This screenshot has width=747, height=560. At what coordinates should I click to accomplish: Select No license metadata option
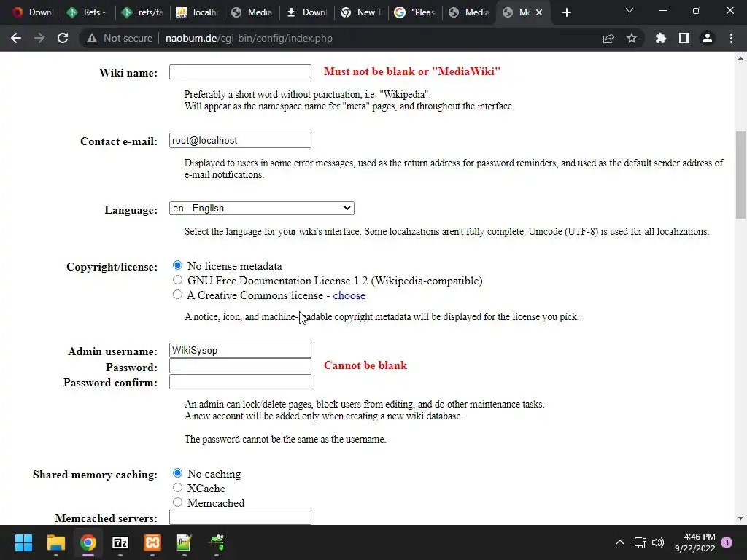(177, 265)
